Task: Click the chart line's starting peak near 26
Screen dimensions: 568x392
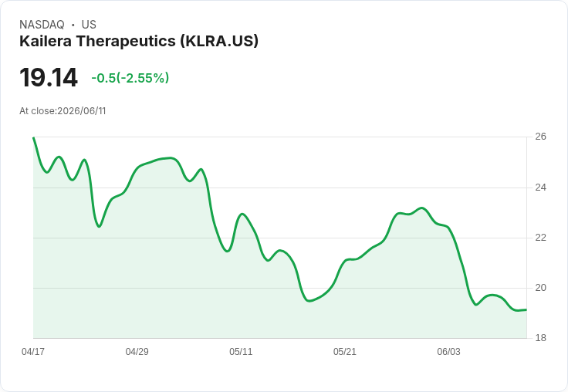Action: pos(34,137)
